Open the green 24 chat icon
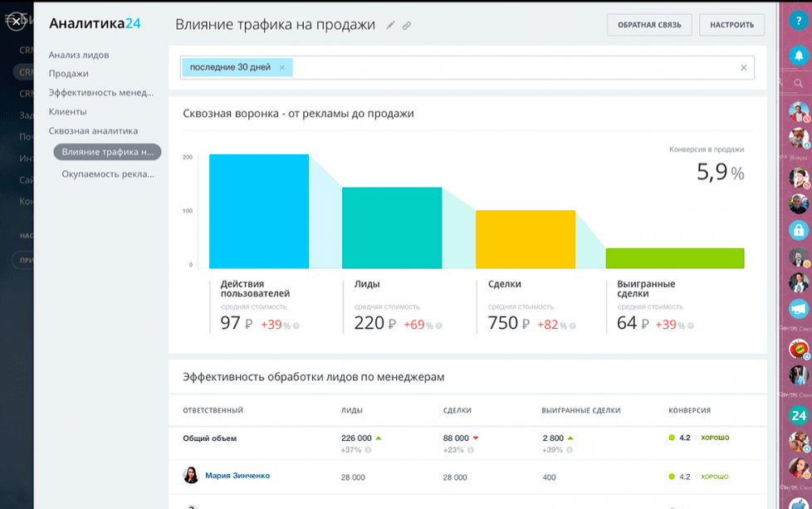Screen dimensions: 812x509 (799, 415)
